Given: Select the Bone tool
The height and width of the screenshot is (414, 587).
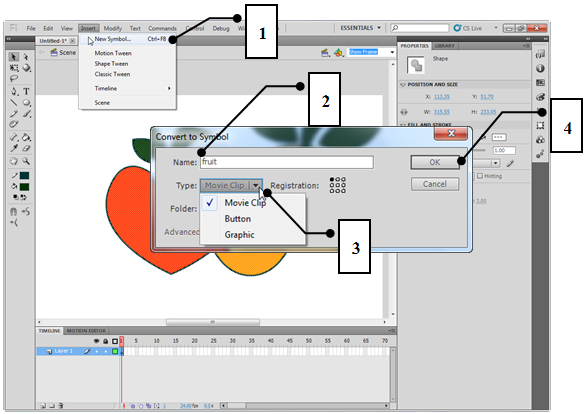Looking at the screenshot, I should 13,137.
